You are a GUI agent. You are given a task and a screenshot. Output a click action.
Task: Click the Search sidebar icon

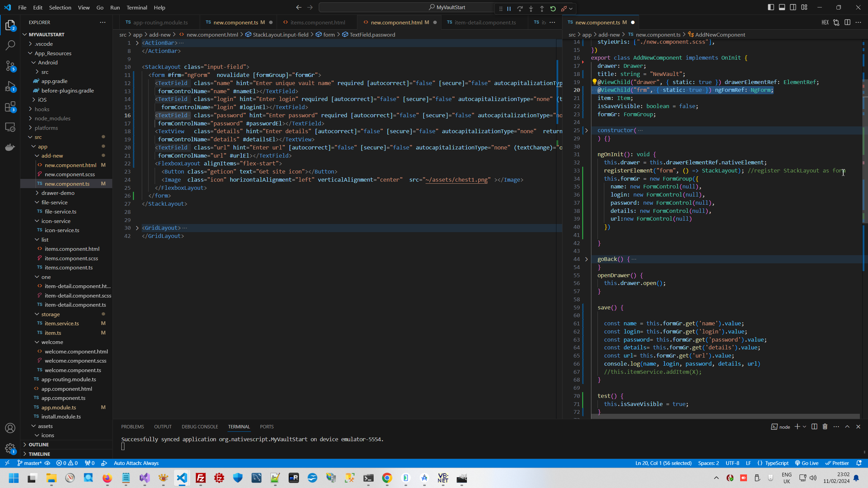coord(10,45)
